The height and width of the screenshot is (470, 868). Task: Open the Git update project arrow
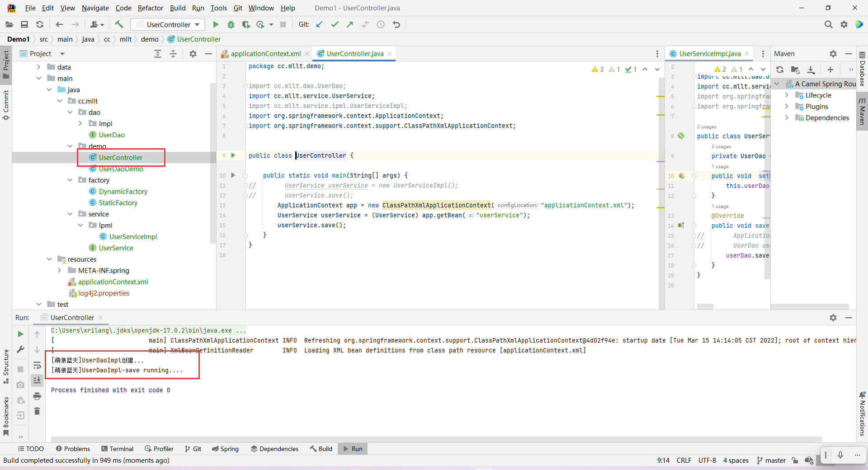coord(319,24)
